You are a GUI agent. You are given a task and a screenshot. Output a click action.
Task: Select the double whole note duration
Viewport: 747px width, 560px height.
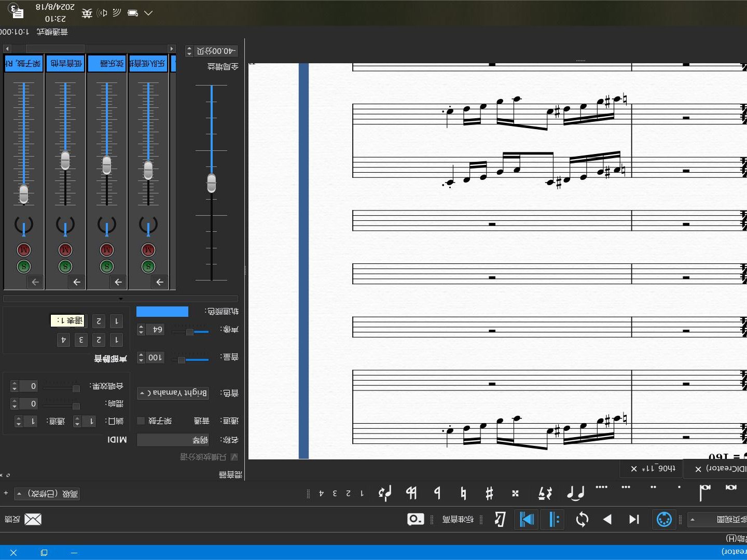(731, 487)
